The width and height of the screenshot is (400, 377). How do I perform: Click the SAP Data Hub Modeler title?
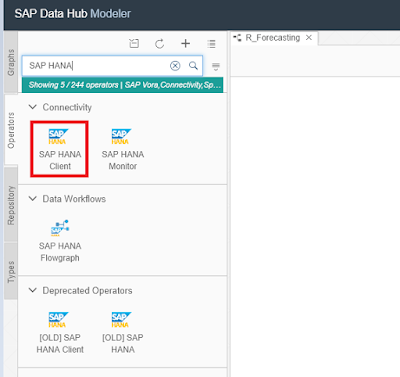(73, 14)
